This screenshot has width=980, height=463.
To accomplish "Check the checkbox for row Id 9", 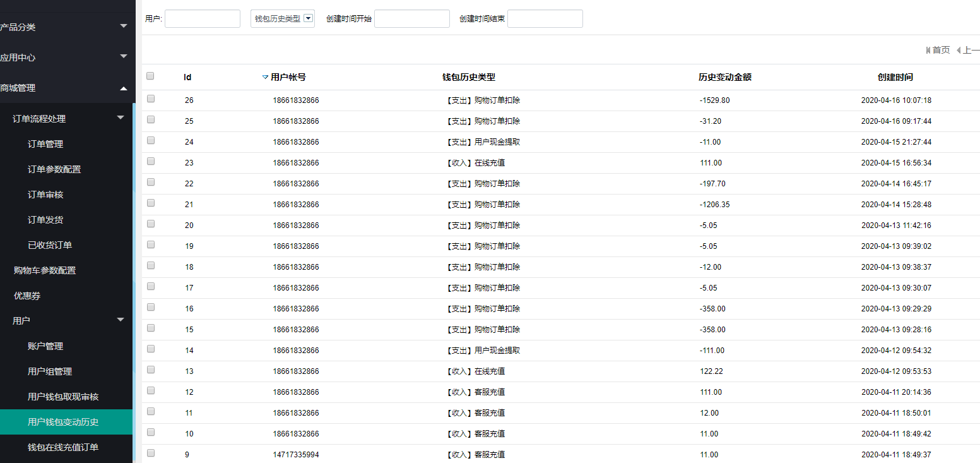I will [150, 452].
